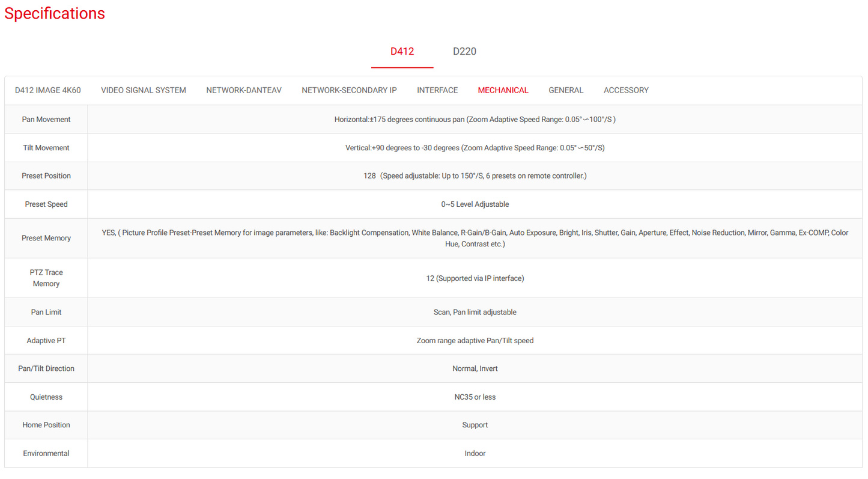The width and height of the screenshot is (868, 479).
Task: Click the Preset Speed row label
Action: point(46,204)
